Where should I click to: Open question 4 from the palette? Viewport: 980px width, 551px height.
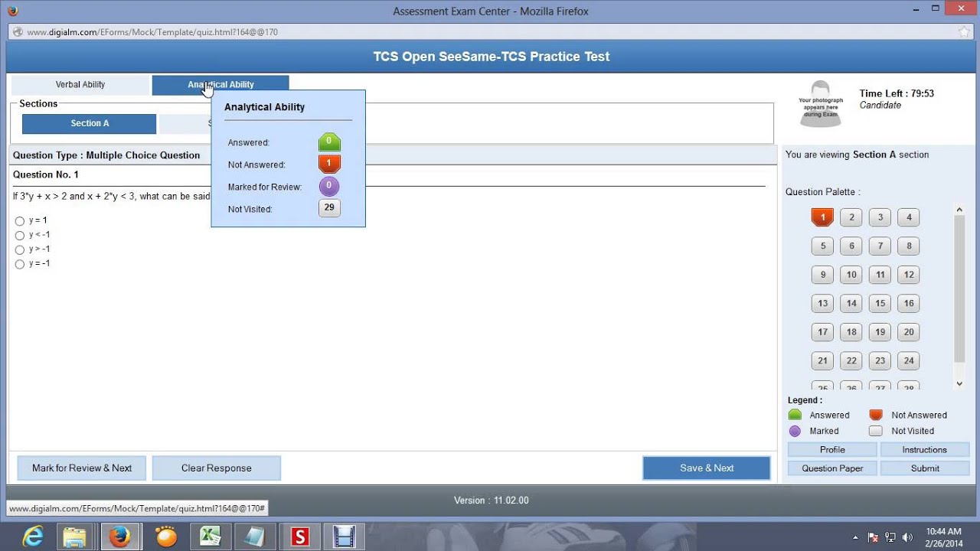[909, 217]
